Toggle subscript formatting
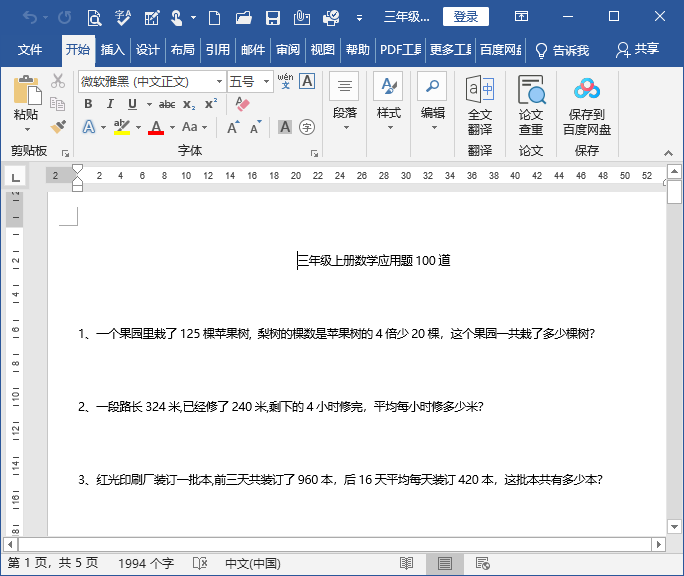 [x=189, y=105]
